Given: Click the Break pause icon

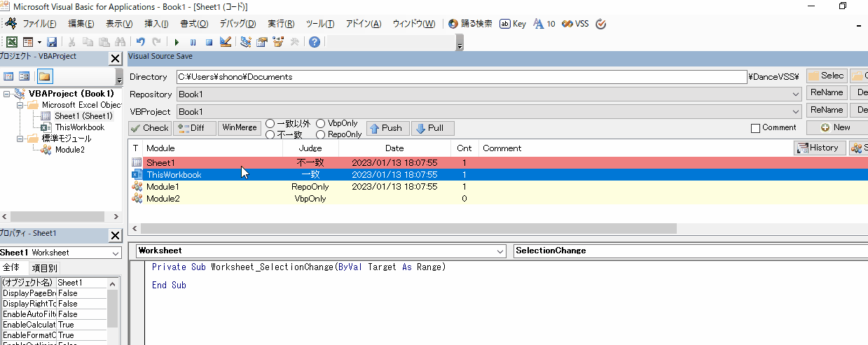Looking at the screenshot, I should (x=193, y=42).
